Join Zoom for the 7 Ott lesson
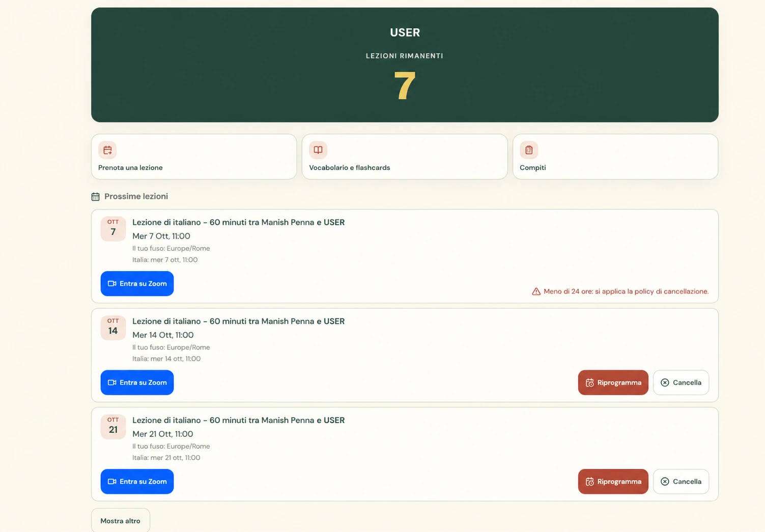Screen dimensions: 765x532 click(137, 283)
